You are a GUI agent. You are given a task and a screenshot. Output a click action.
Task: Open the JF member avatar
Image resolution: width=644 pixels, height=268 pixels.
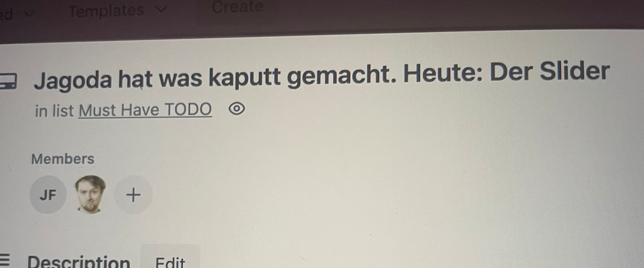[48, 195]
